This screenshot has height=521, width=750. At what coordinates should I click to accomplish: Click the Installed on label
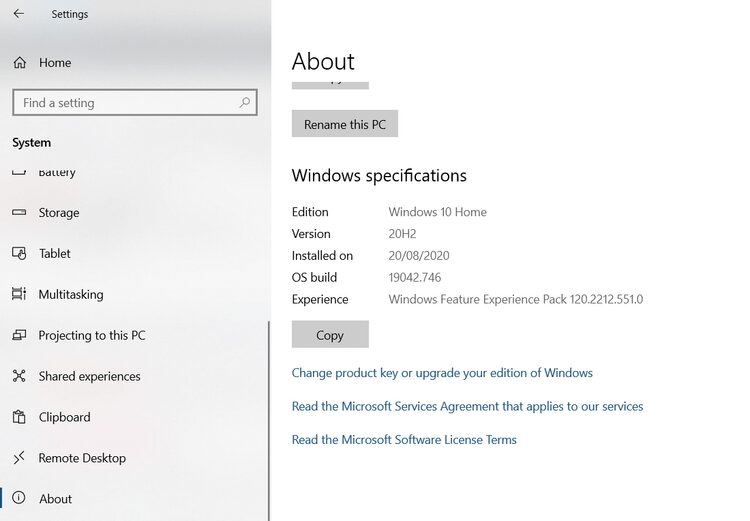pos(322,255)
